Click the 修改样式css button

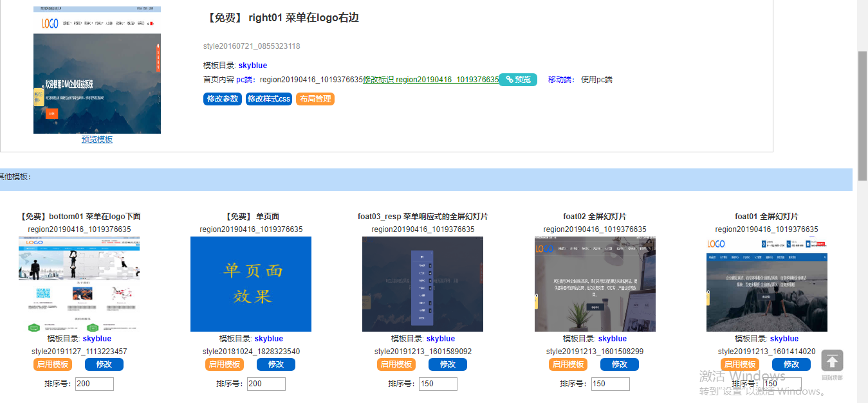(269, 99)
